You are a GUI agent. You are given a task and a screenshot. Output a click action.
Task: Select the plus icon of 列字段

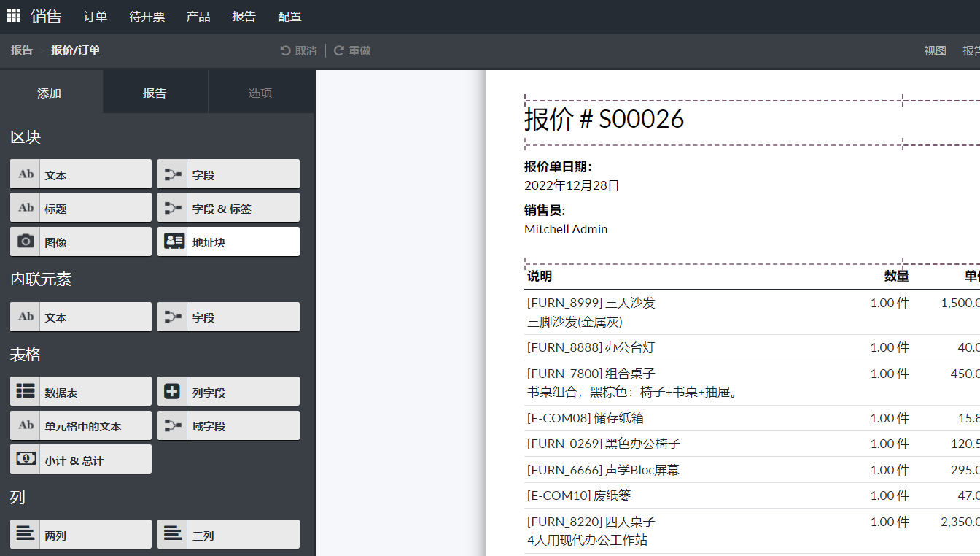coord(173,391)
